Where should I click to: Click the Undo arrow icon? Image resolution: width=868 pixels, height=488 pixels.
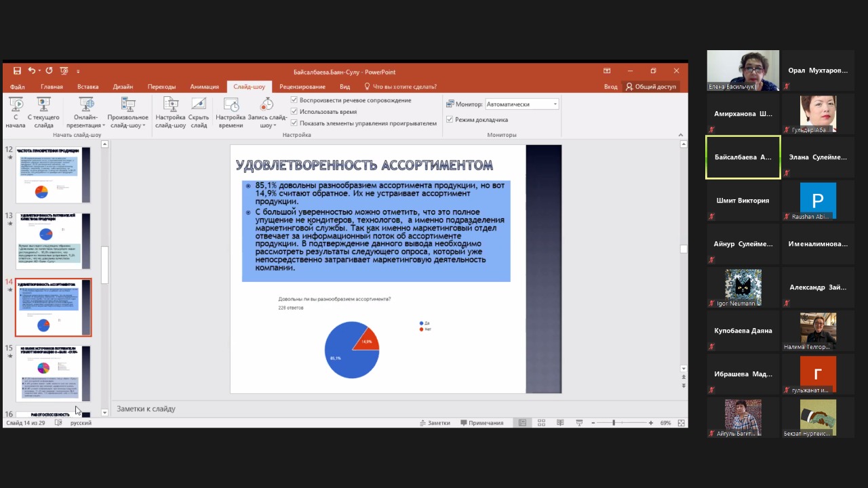pos(33,71)
